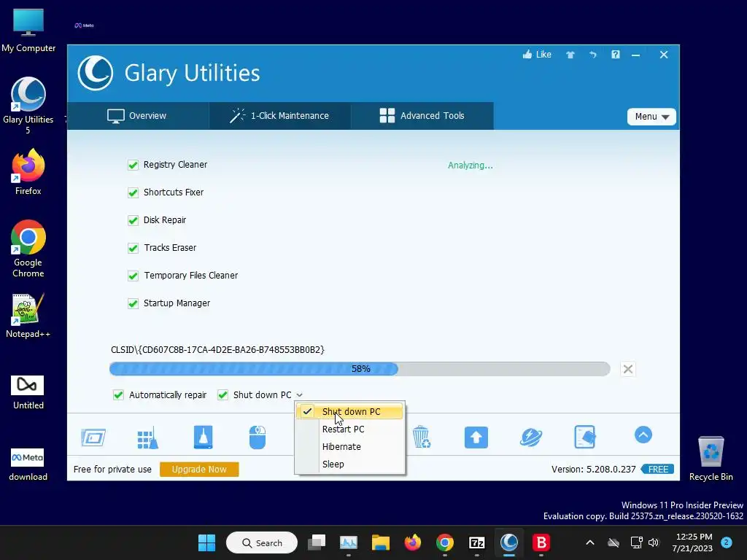The height and width of the screenshot is (560, 747).
Task: Click the 'Free for private use' text
Action: pos(112,469)
